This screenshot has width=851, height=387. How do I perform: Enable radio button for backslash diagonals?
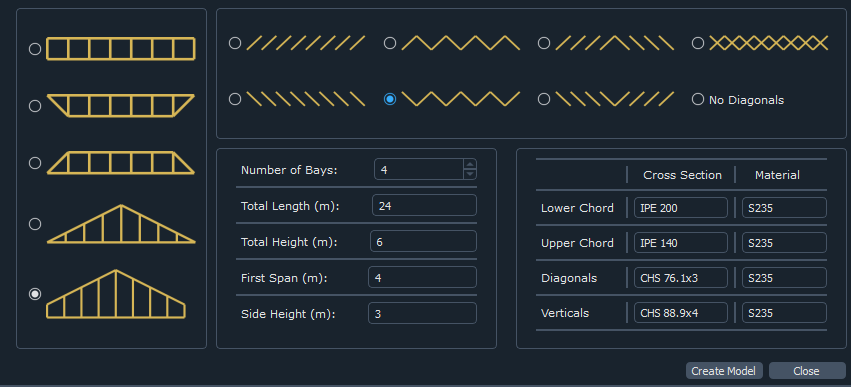click(x=235, y=99)
